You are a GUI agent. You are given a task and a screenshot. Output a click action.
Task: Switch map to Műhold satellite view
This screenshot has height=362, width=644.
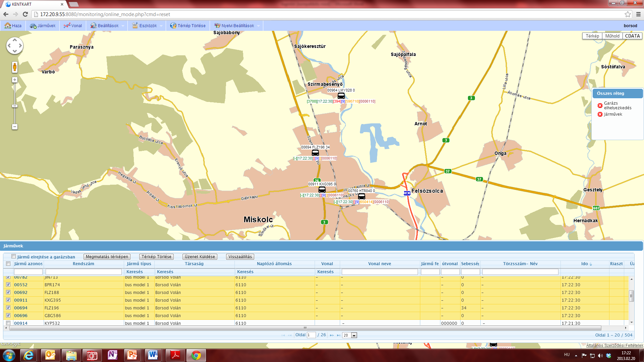tap(612, 36)
